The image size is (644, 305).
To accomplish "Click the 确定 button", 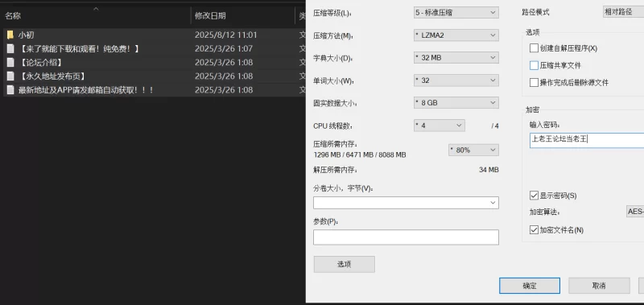I will coord(530,286).
